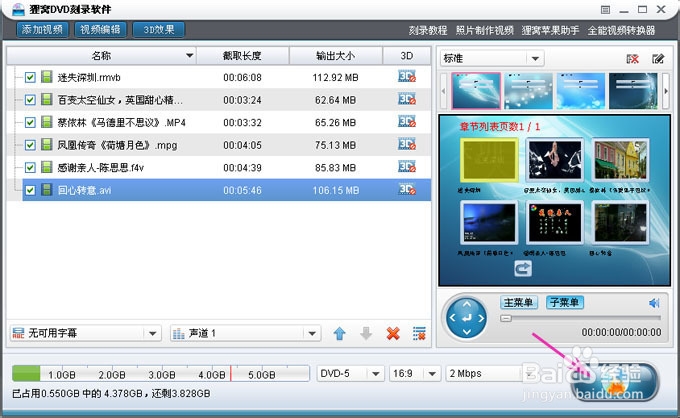Viewport: 680px width, 418px height.
Task: Click the film icon of 回心转意.avi
Action: 46,189
